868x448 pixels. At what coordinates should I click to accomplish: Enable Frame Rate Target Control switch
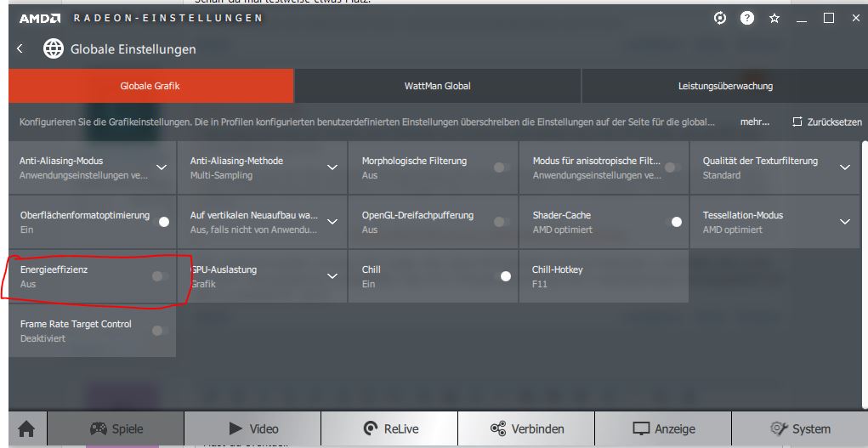[x=160, y=331]
